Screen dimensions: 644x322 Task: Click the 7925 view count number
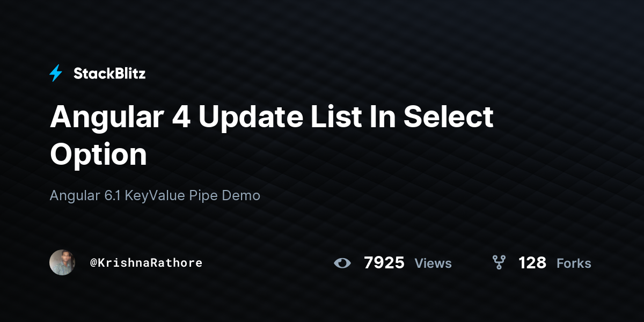click(x=384, y=263)
